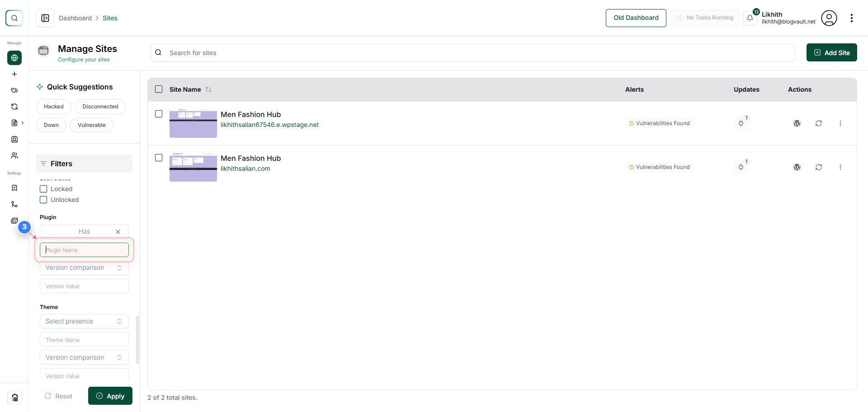Select the Sites globe icon in sidebar
Image resolution: width=868 pixels, height=412 pixels.
point(14,58)
